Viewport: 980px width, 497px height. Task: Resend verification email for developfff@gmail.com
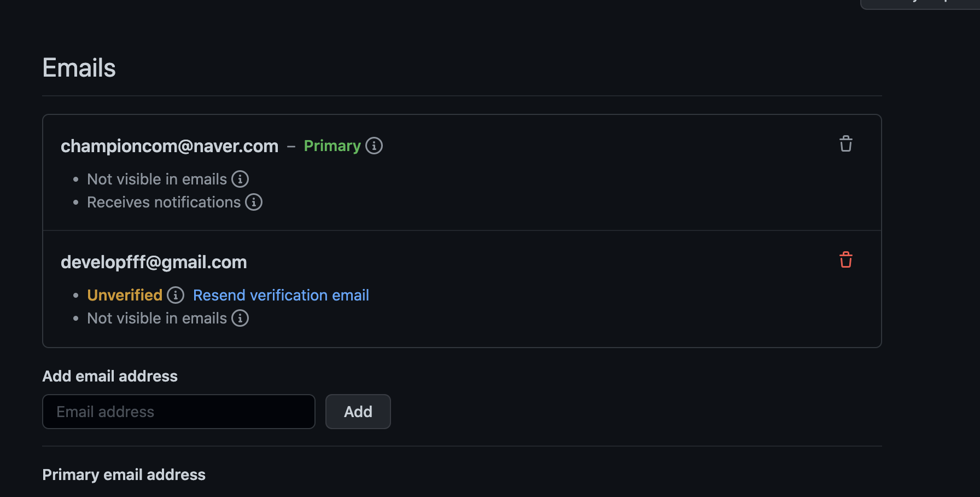tap(281, 295)
